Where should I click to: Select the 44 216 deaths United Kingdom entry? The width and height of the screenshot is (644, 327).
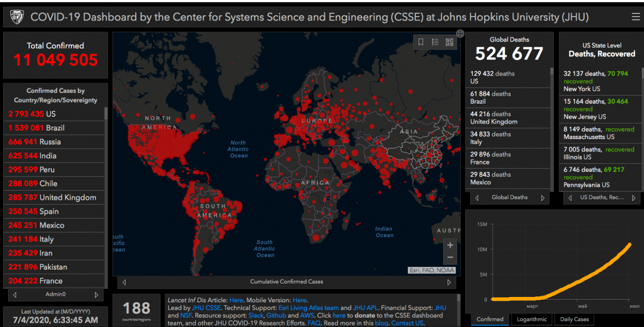[x=508, y=118]
